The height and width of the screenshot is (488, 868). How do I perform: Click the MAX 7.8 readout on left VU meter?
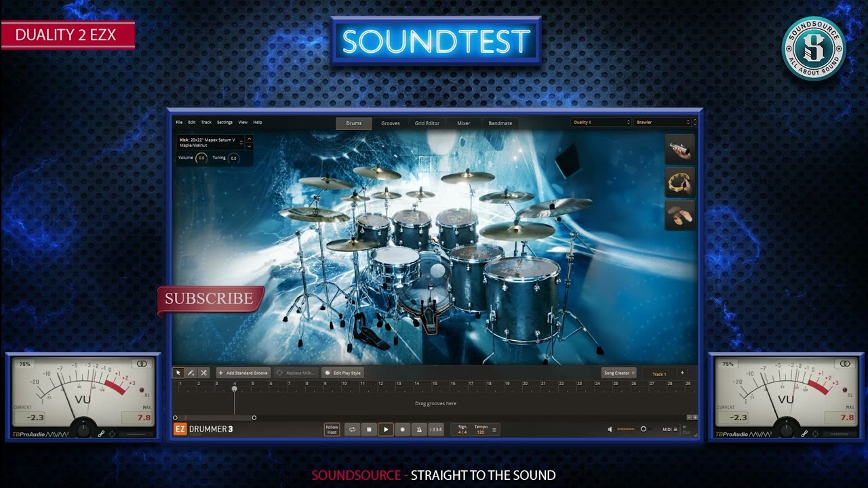138,418
